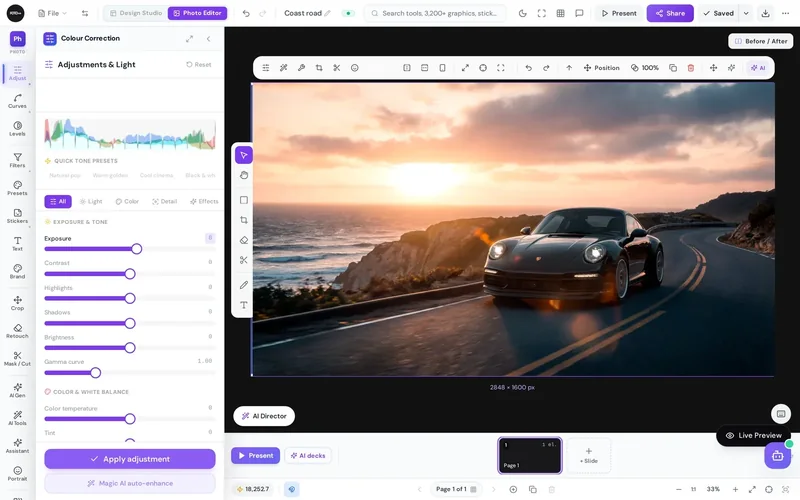
Task: Select the Effects adjustments tab
Action: click(204, 202)
